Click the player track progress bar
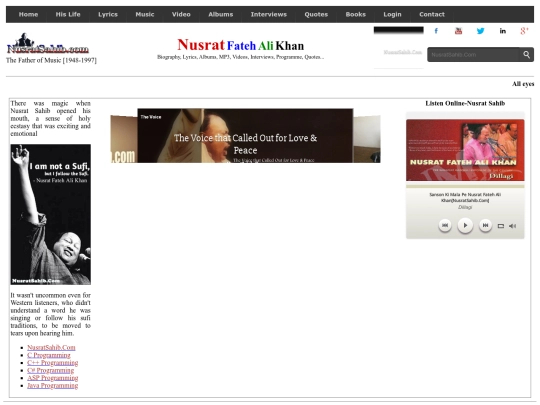Image resolution: width=540 pixels, height=405 pixels. click(465, 186)
